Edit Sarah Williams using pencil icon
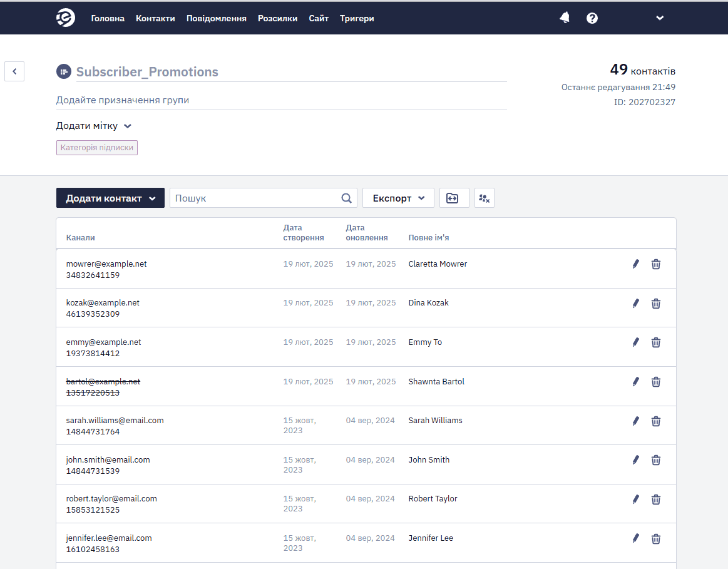The width and height of the screenshot is (728, 569). pos(635,421)
